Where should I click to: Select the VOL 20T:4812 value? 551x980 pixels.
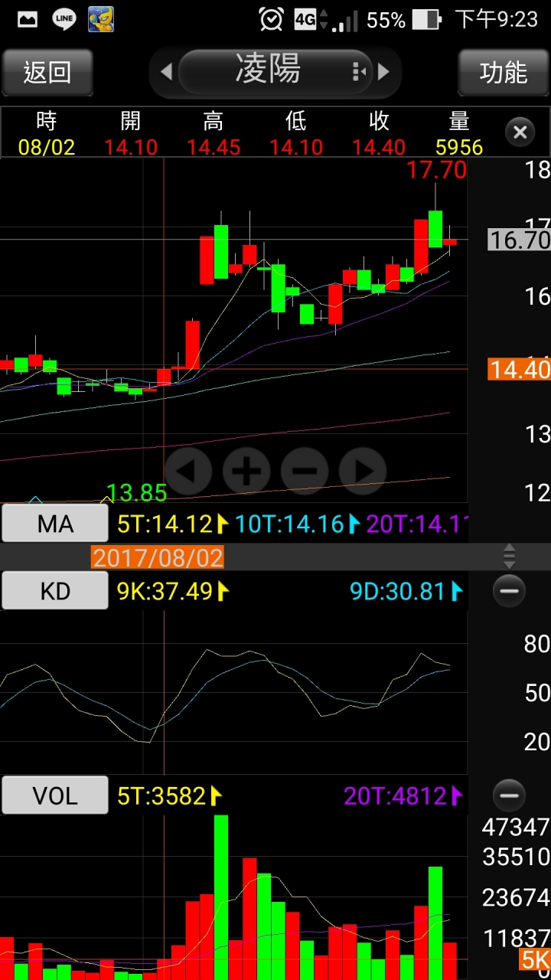pyautogui.click(x=403, y=795)
